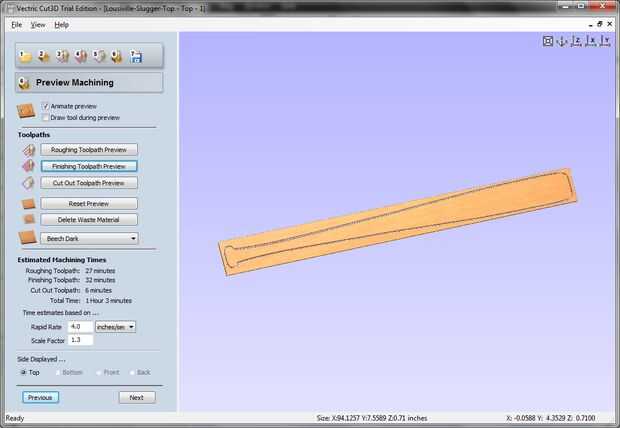Click the icon beside Reset Preview
This screenshot has height=428, width=620.
point(28,204)
